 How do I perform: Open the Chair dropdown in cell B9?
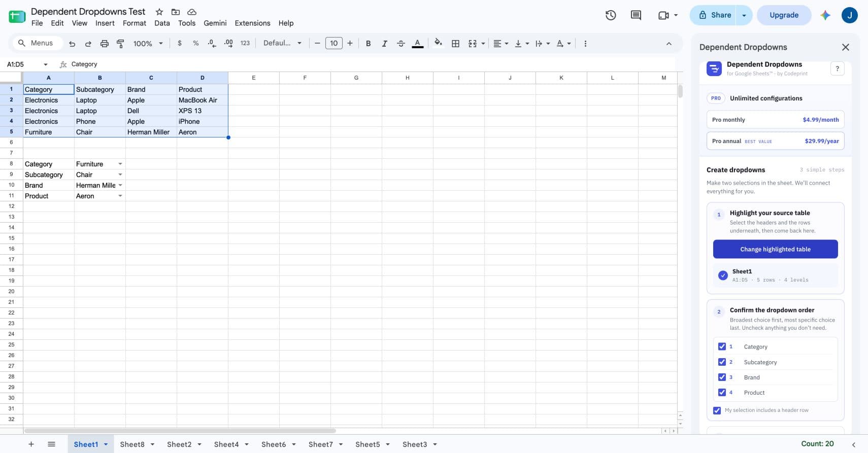120,175
